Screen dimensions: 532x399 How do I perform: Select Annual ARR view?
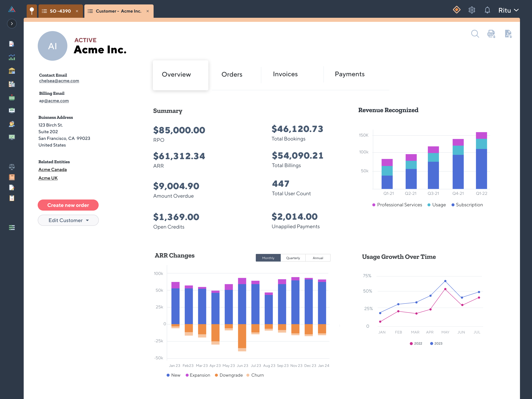[x=318, y=258]
